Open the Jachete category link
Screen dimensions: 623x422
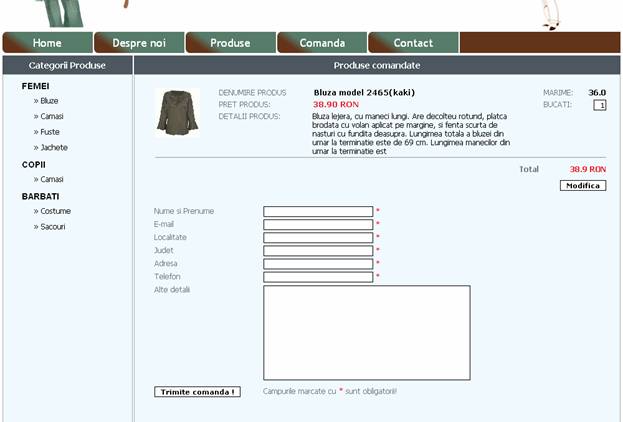tap(54, 148)
